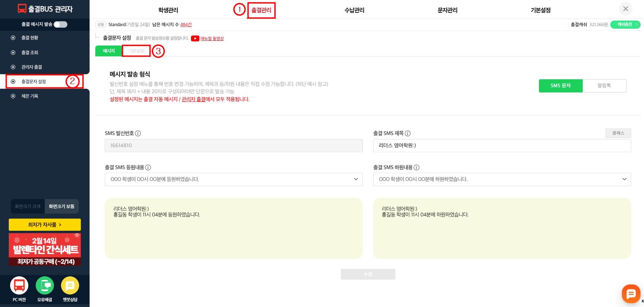This screenshot has width=644, height=307.
Task: Click the 클래스 button
Action: tap(618, 133)
